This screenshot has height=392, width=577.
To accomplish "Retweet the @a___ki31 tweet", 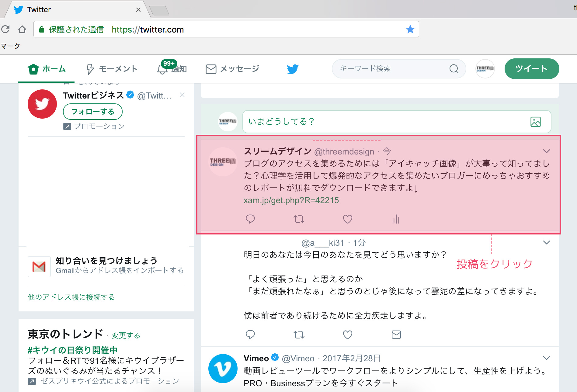I will [x=299, y=335].
